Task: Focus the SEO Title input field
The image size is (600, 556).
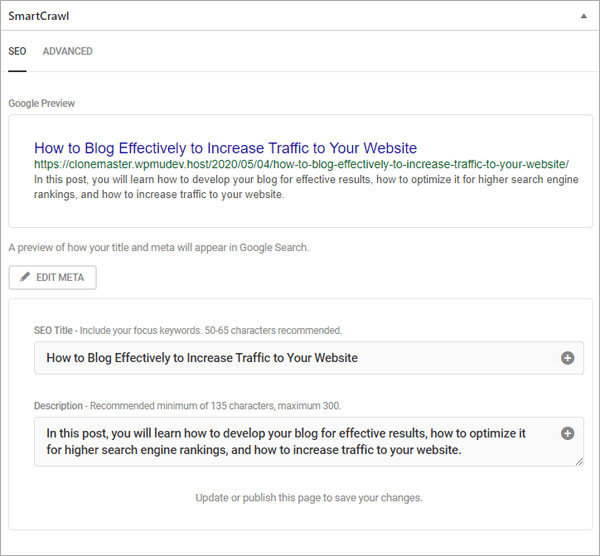Action: [x=309, y=358]
